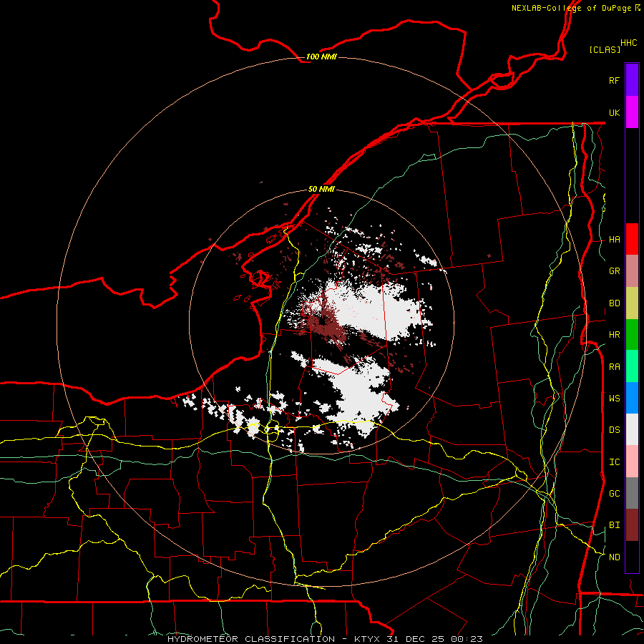The image size is (644, 644).
Task: Click the ND legend label
Action: tap(614, 557)
